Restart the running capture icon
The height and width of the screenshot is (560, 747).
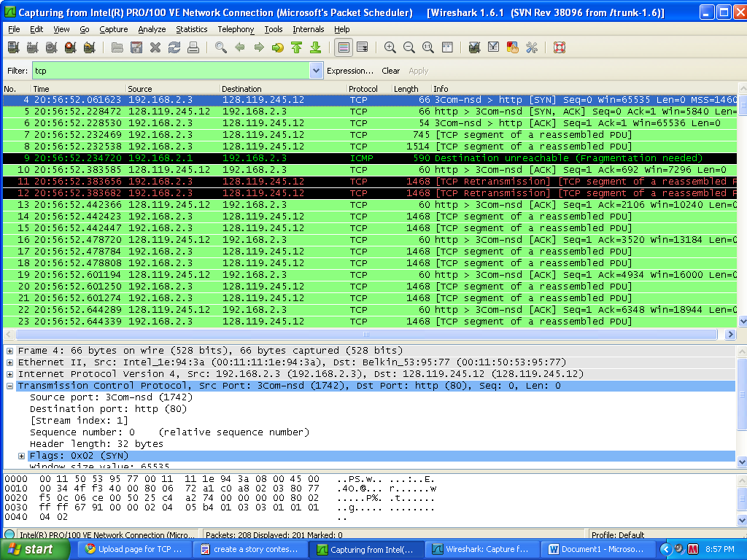point(90,47)
